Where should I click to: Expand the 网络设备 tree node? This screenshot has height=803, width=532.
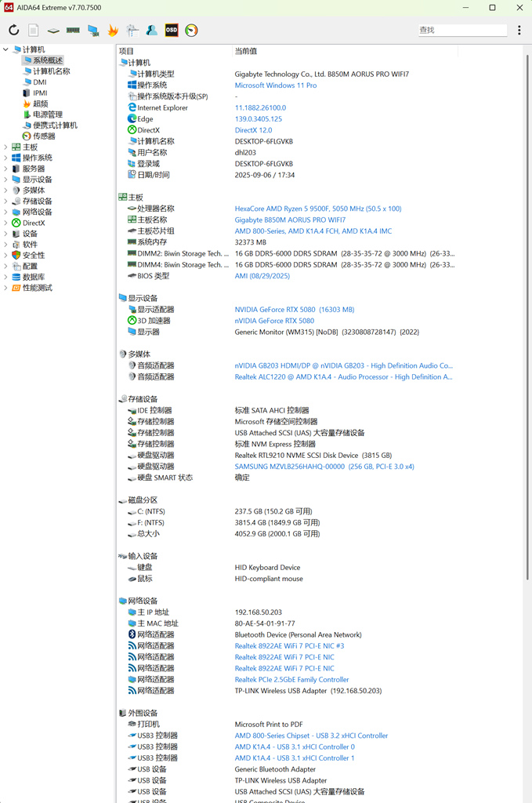5,212
